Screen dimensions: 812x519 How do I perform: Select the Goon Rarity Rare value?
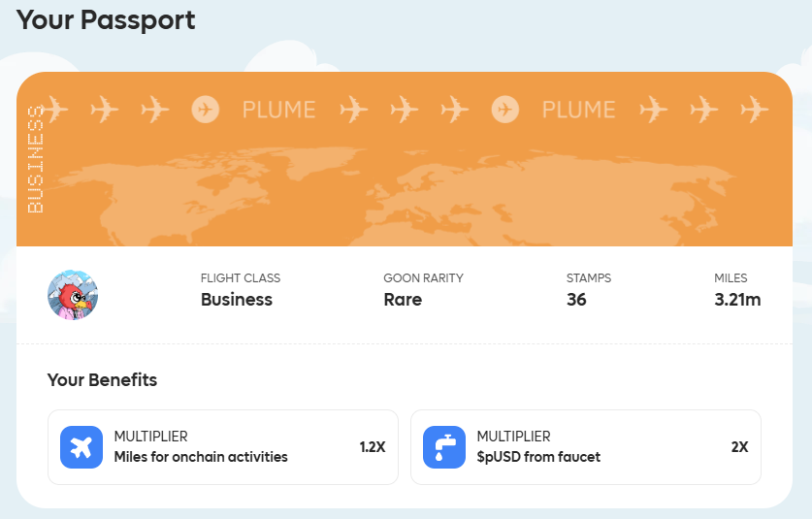pyautogui.click(x=403, y=300)
